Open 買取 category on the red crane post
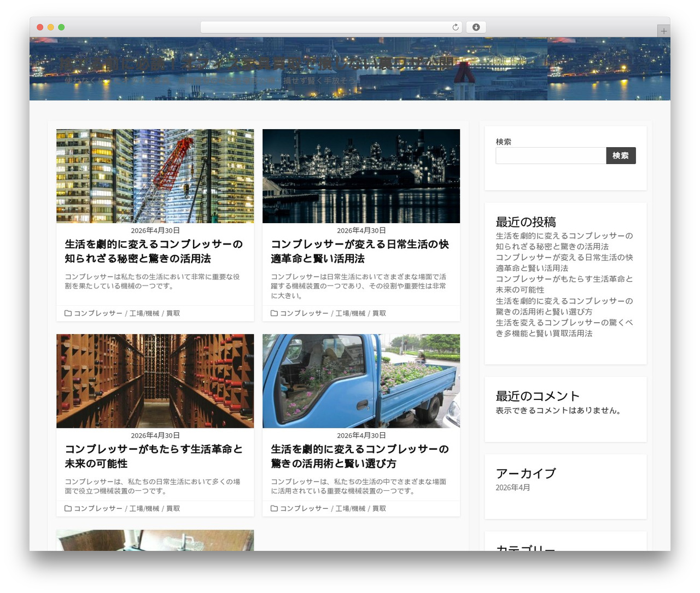Image resolution: width=700 pixels, height=593 pixels. (x=173, y=313)
